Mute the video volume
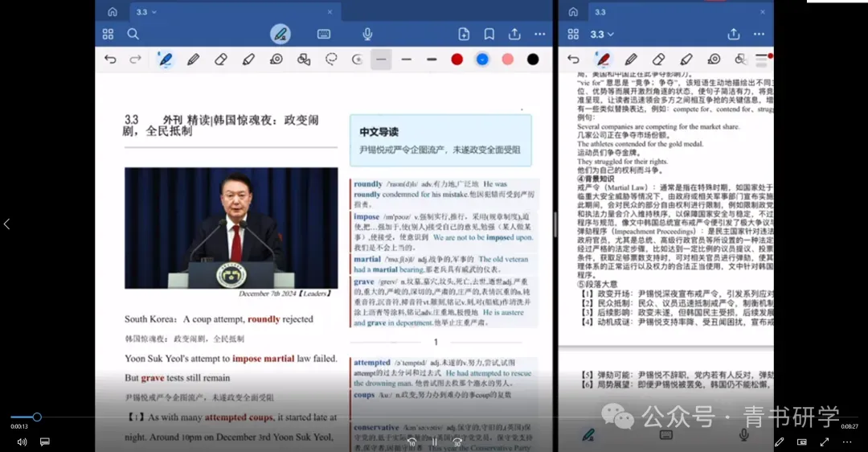This screenshot has height=452, width=868. tap(22, 442)
